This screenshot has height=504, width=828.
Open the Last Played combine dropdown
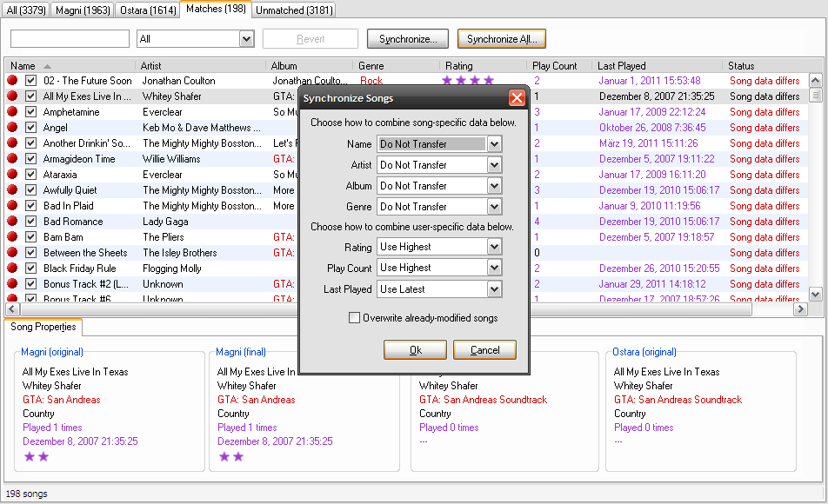(494, 289)
